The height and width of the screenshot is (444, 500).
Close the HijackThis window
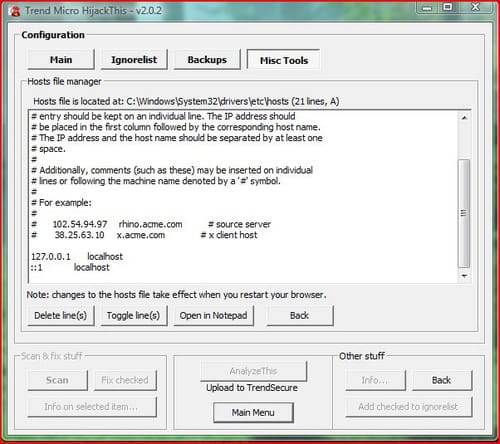[x=475, y=7]
